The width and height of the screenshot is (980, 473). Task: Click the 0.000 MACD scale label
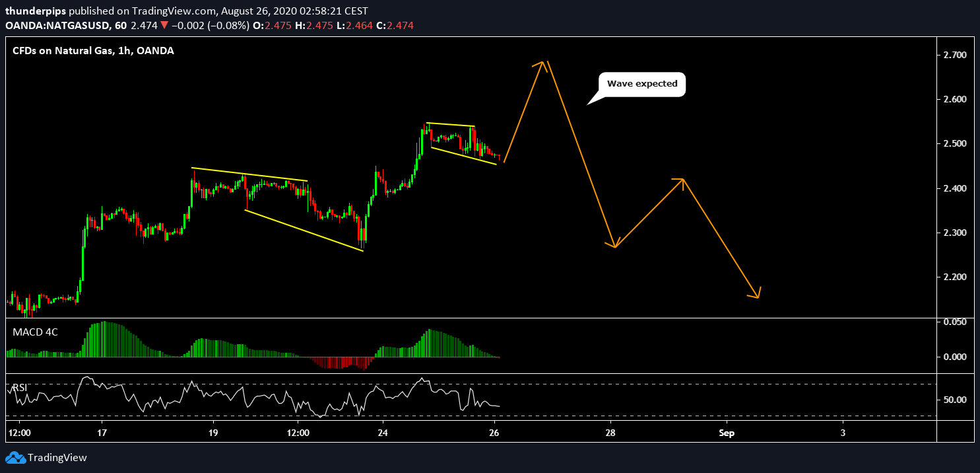coord(954,357)
